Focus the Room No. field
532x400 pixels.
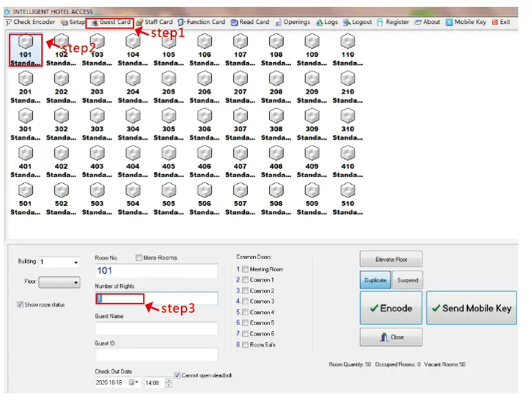click(157, 271)
